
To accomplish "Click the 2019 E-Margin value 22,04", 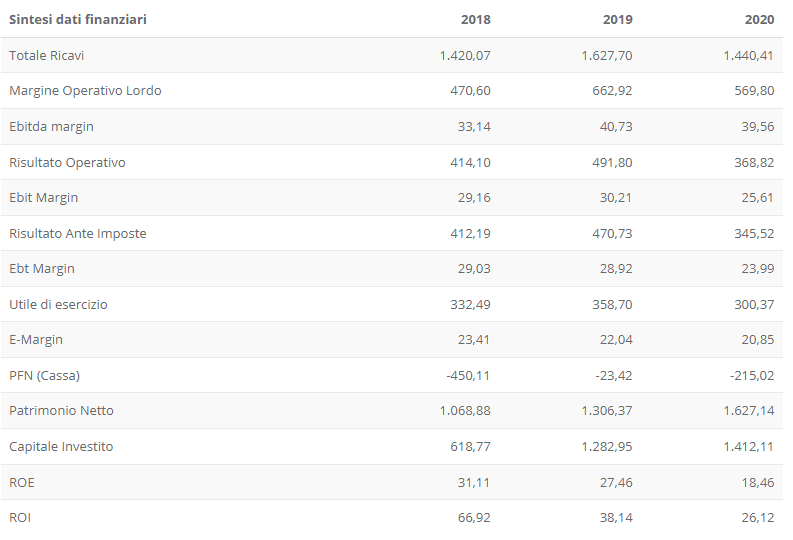I will tap(616, 340).
